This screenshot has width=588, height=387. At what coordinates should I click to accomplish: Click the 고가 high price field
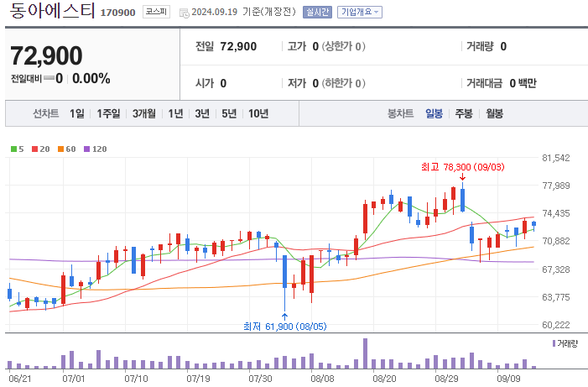326,46
